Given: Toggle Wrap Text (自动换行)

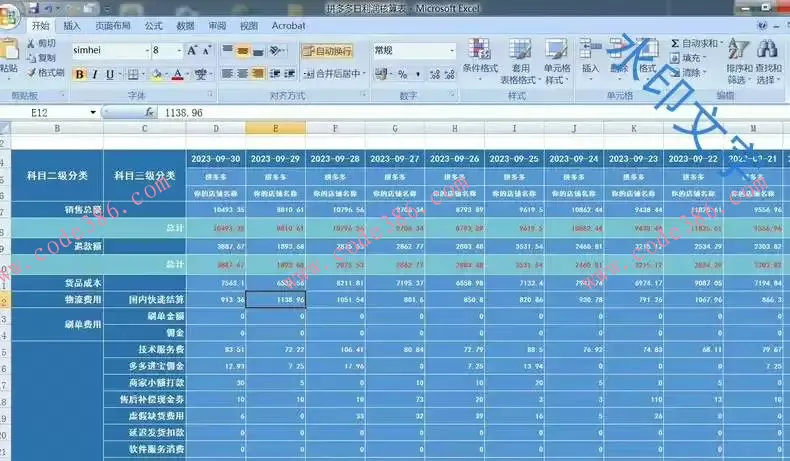Looking at the screenshot, I should (327, 50).
